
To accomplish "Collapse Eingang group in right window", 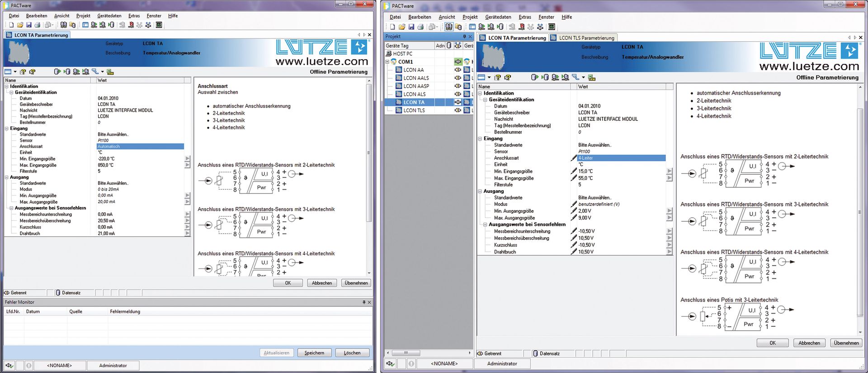I will [x=480, y=139].
